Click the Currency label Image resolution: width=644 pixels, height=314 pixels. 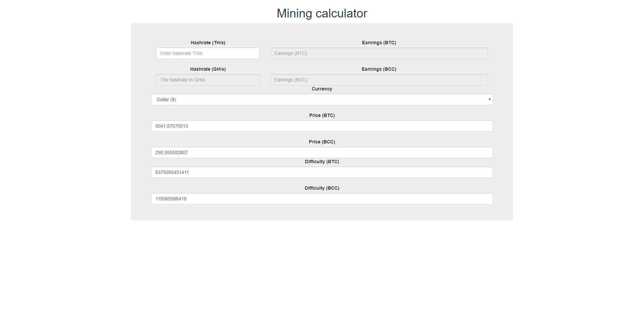pyautogui.click(x=322, y=89)
